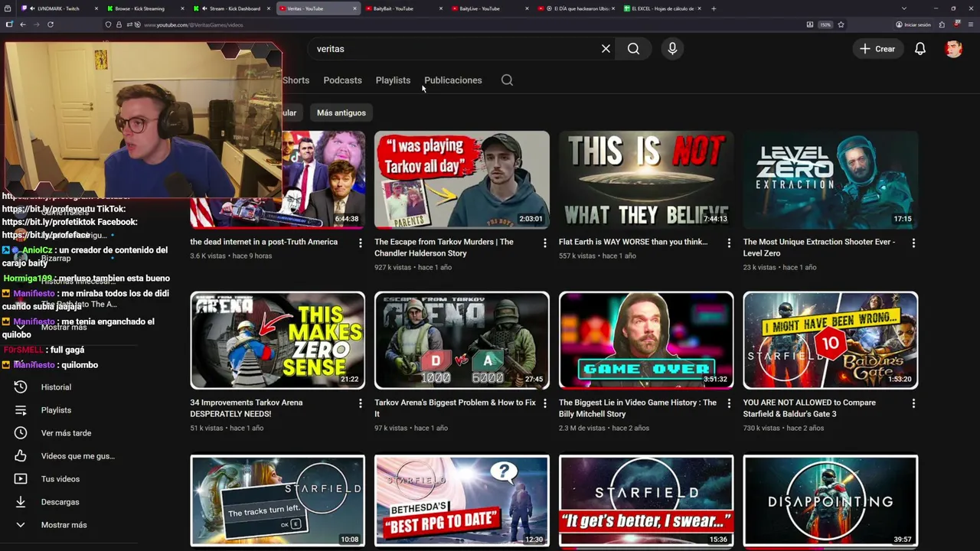Click the site padlock security icon

pos(119,24)
